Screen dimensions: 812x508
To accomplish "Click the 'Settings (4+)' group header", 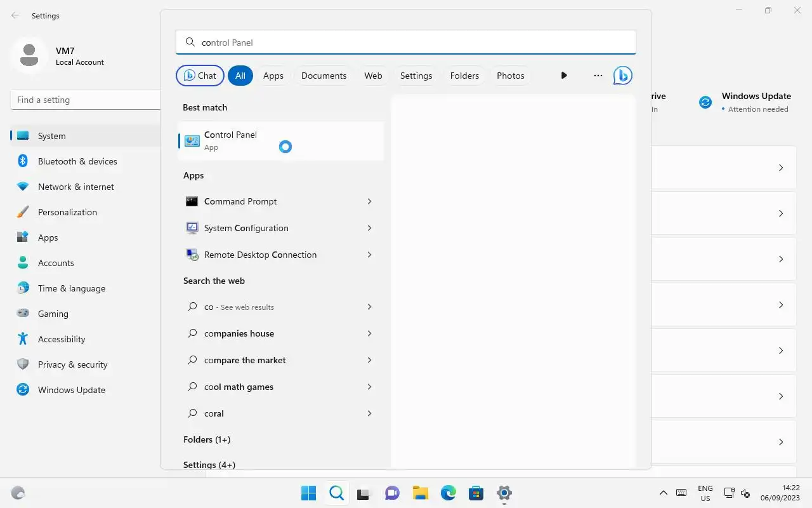I will [x=209, y=465].
